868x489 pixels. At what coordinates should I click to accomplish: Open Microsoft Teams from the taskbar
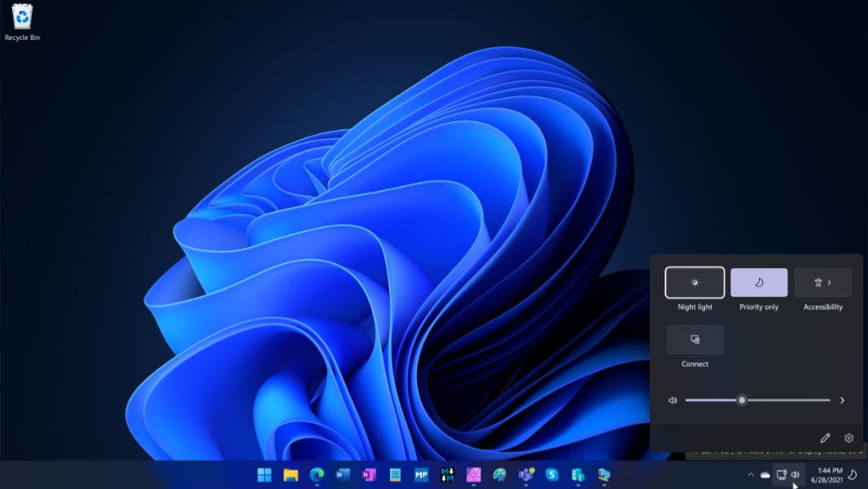525,474
